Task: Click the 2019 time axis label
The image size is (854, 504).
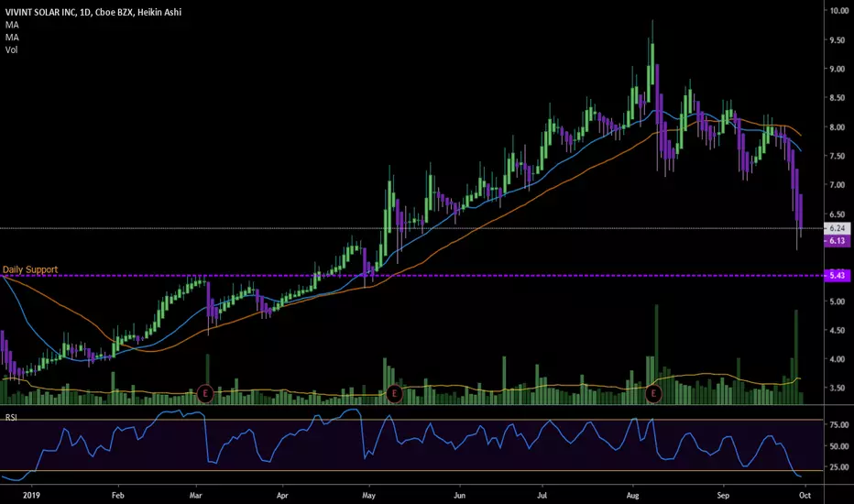Action: (31, 495)
